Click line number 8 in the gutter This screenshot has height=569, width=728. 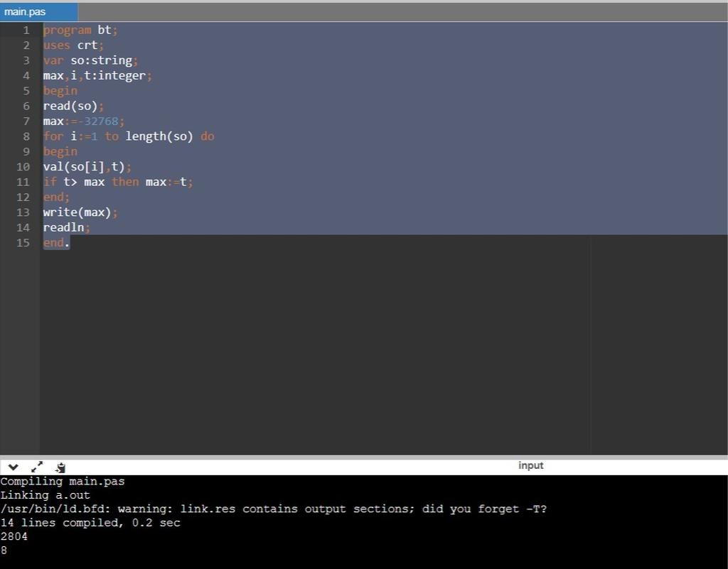26,137
